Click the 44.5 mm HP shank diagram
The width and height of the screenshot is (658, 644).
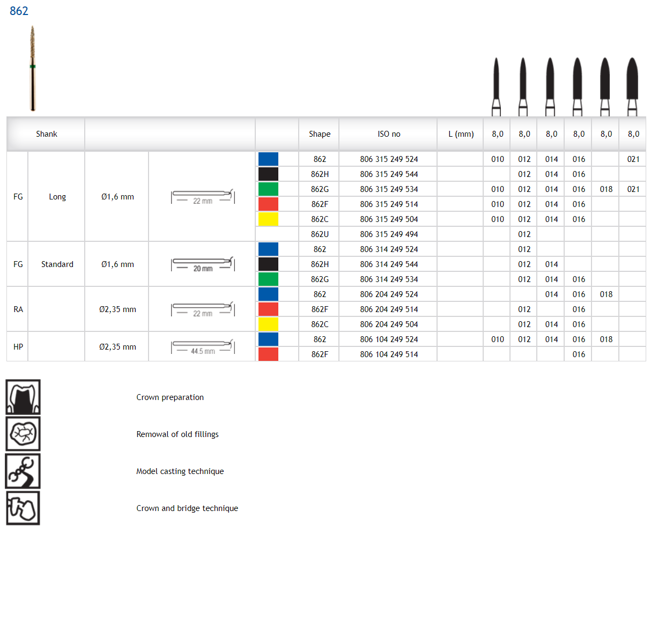click(x=203, y=347)
